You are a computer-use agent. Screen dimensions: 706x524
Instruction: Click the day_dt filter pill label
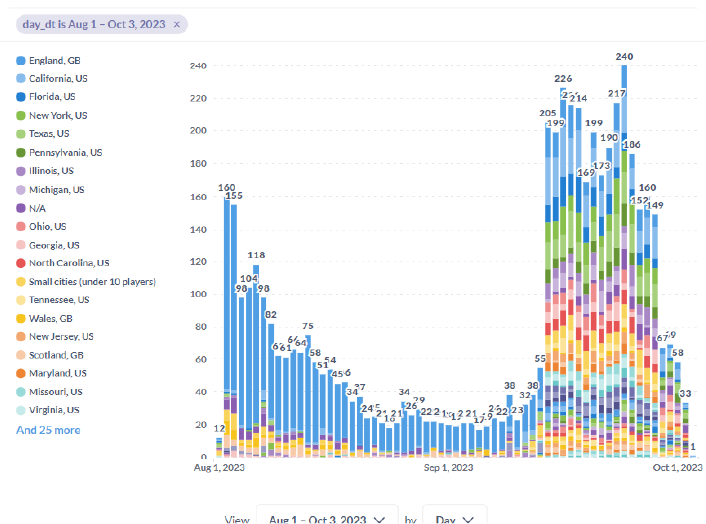click(x=94, y=23)
